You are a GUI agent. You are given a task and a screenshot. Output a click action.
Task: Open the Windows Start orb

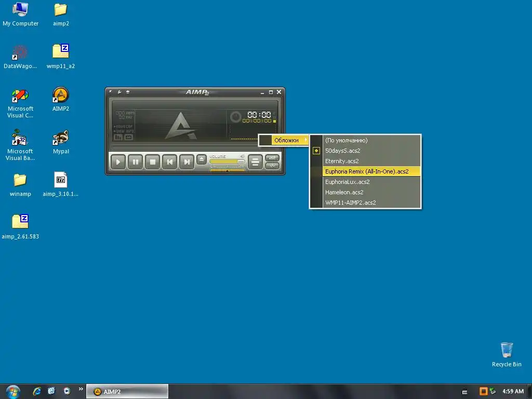(x=13, y=392)
